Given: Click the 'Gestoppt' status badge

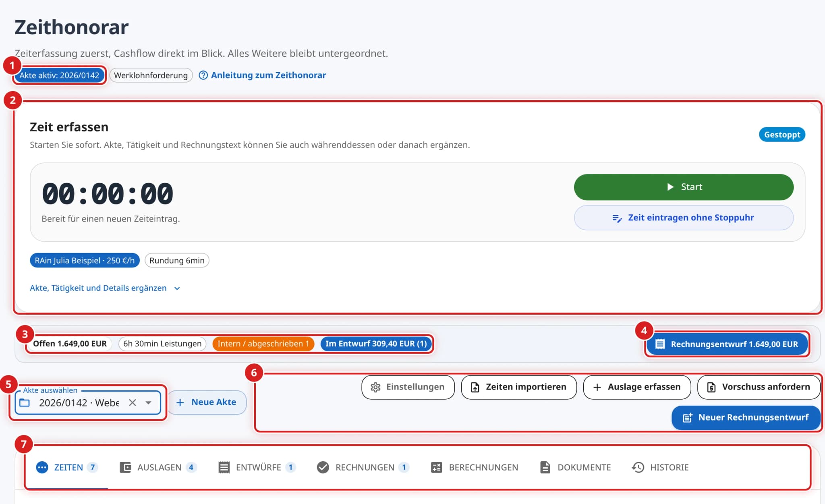Looking at the screenshot, I should point(782,135).
